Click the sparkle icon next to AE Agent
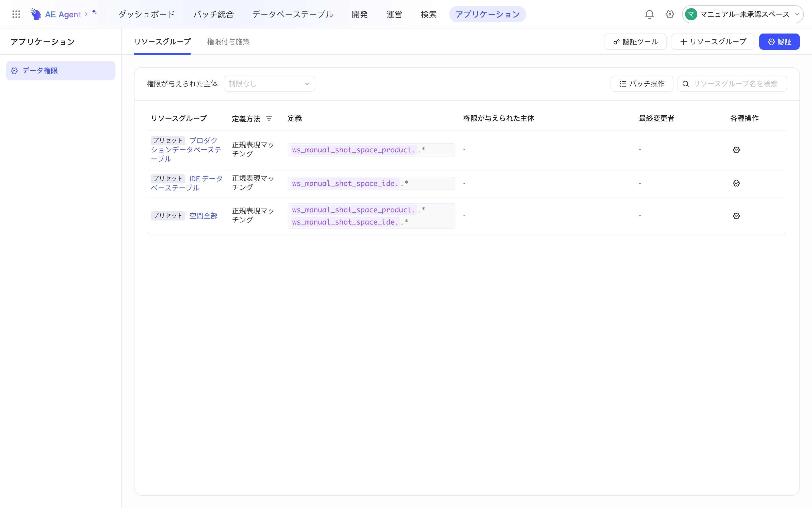Viewport: 812px width, 508px height. (95, 12)
